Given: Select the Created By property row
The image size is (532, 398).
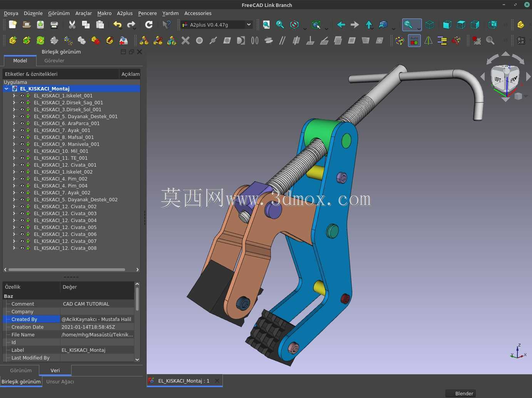Looking at the screenshot, I should [x=69, y=319].
